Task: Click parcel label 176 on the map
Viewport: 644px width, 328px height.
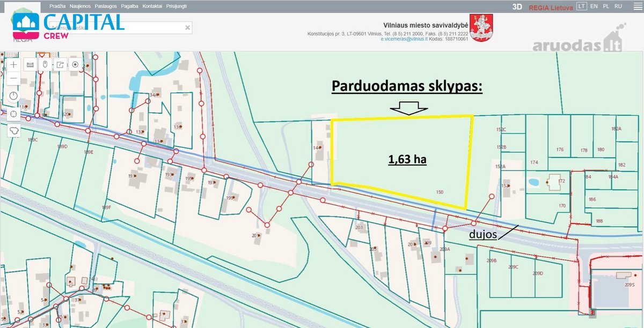Action: [x=560, y=150]
